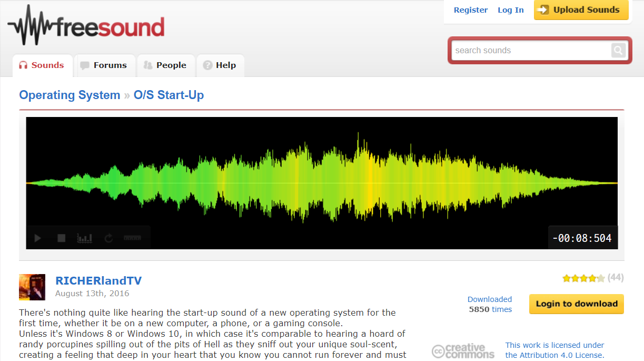Open the RICHERlandTV user profile link

98,281
